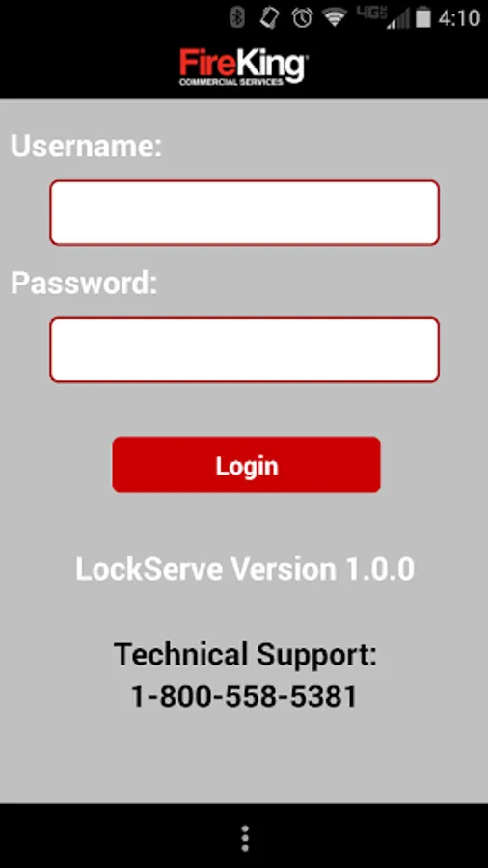
Task: Tap the battery level icon
Action: (423, 17)
